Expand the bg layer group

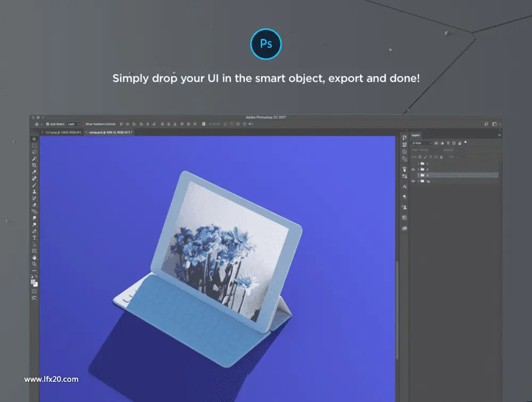click(419, 181)
